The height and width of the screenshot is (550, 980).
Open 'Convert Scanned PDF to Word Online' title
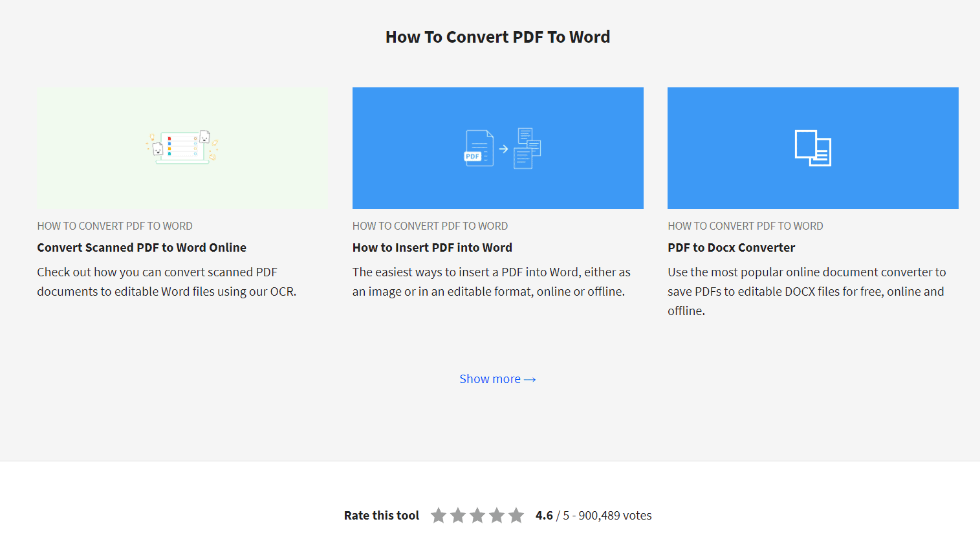pyautogui.click(x=142, y=248)
